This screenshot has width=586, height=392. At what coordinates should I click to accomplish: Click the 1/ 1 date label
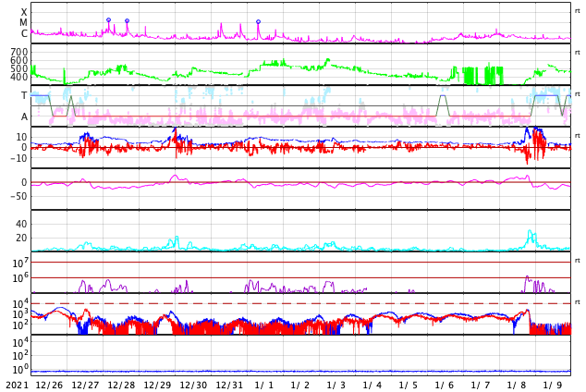(264, 386)
